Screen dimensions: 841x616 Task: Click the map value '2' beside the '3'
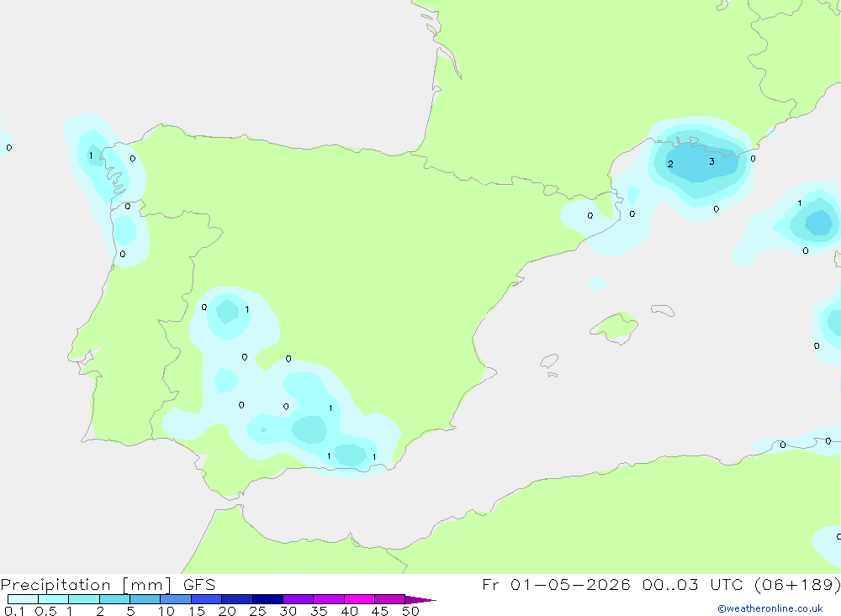[670, 164]
